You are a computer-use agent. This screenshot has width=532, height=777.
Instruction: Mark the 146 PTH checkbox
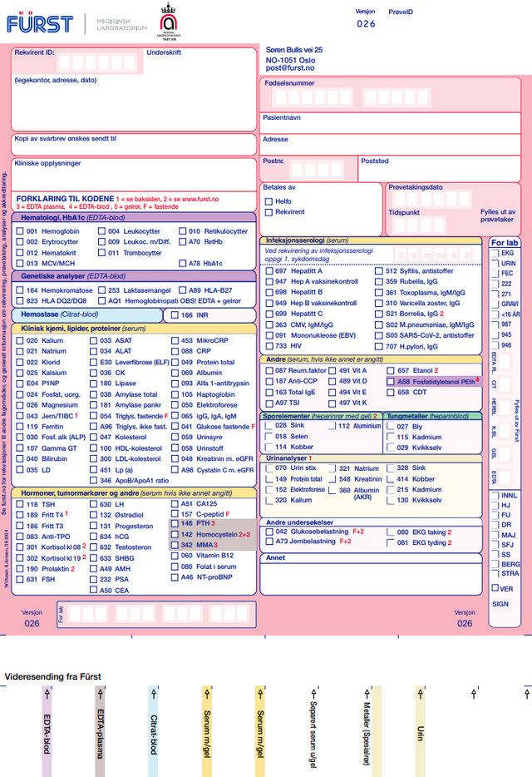[175, 523]
